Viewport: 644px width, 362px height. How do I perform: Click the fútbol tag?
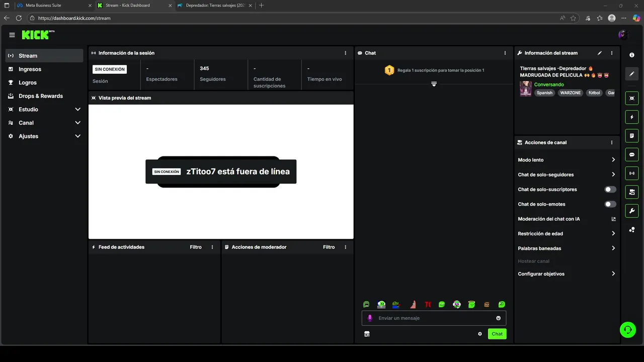pos(594,93)
